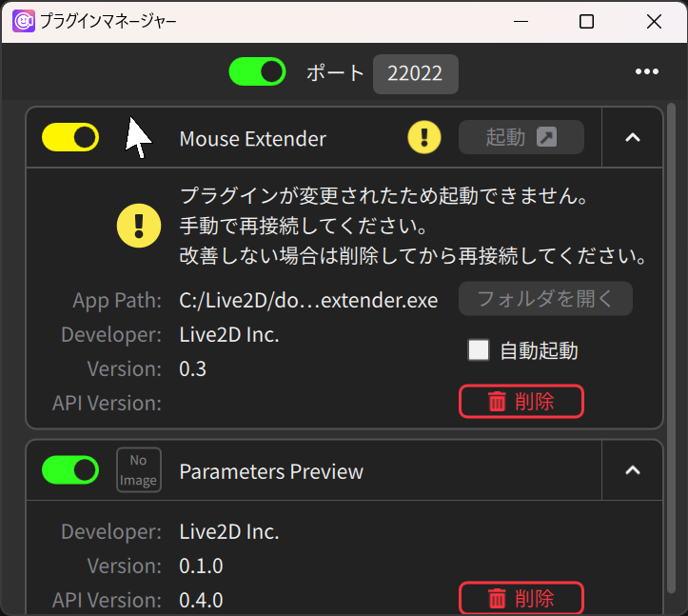Click the Mouse Extender plugin name
This screenshot has width=688, height=616.
point(253,139)
